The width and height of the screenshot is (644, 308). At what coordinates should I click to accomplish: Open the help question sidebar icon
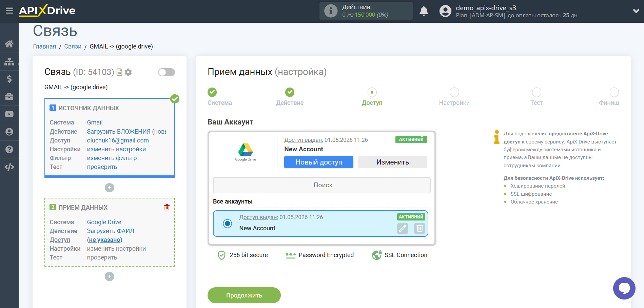[9, 149]
